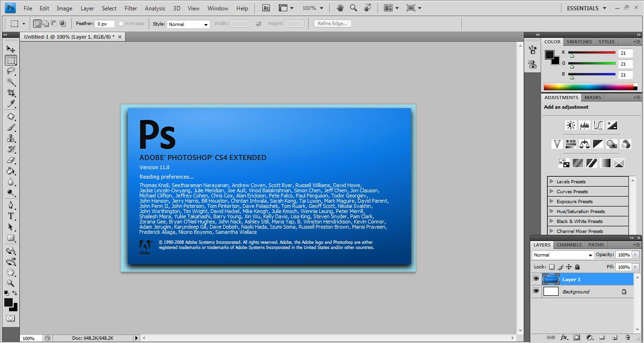Choose Subtract from selection mode
644x343 pixels.
tap(54, 24)
